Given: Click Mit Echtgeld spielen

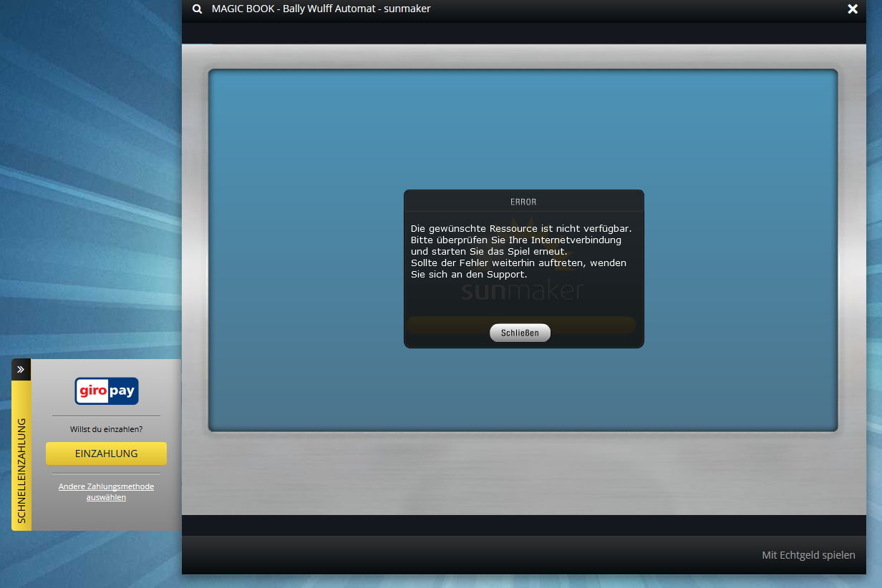Looking at the screenshot, I should pos(808,555).
